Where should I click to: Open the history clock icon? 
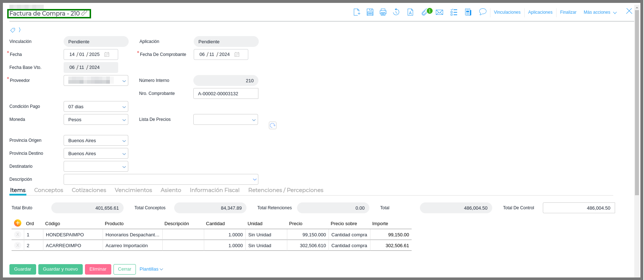(x=396, y=12)
